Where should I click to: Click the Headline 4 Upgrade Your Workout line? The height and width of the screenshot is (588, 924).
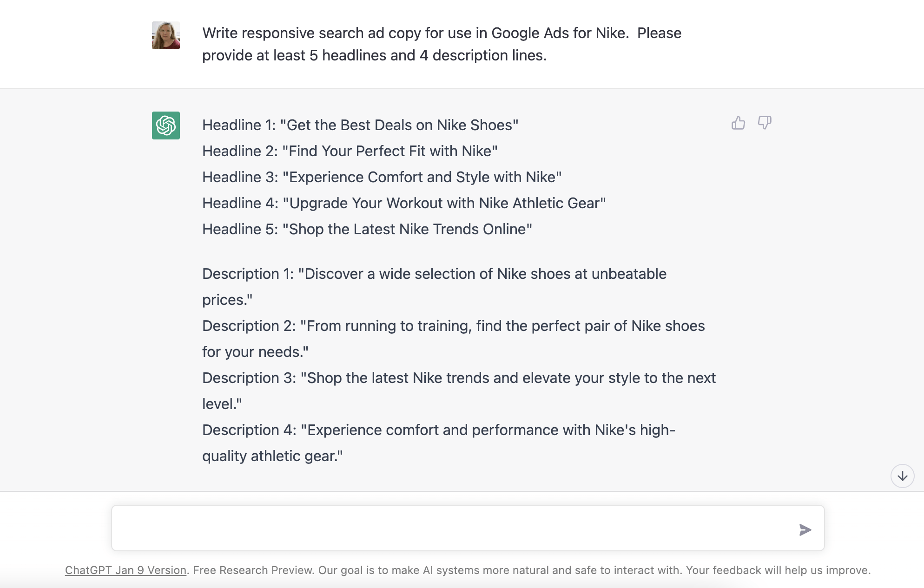click(404, 203)
